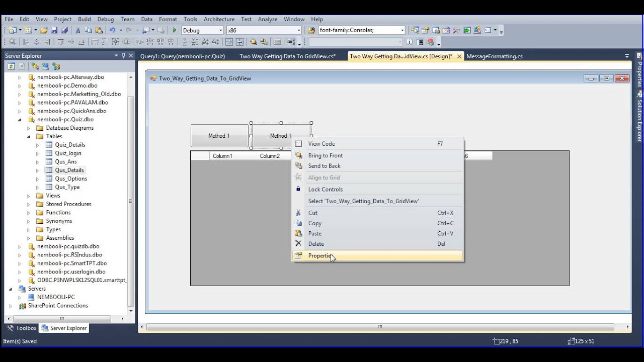This screenshot has width=644, height=362.
Task: Click the first Method 1 button on the form
Action: pos(219,136)
